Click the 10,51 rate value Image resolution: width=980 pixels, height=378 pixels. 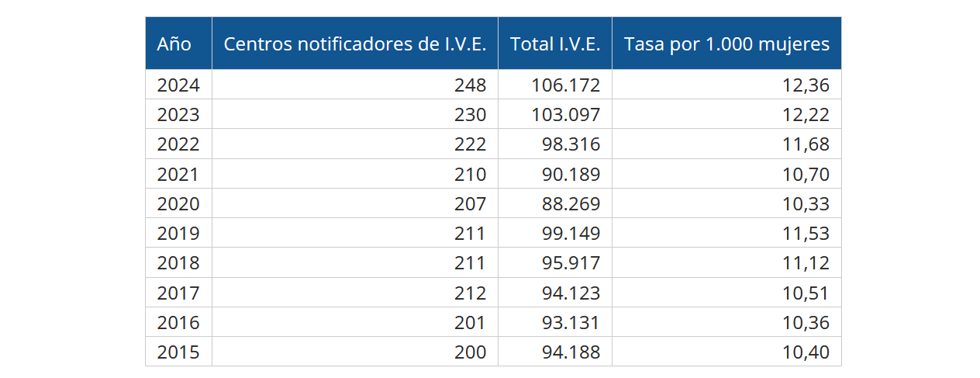click(806, 293)
